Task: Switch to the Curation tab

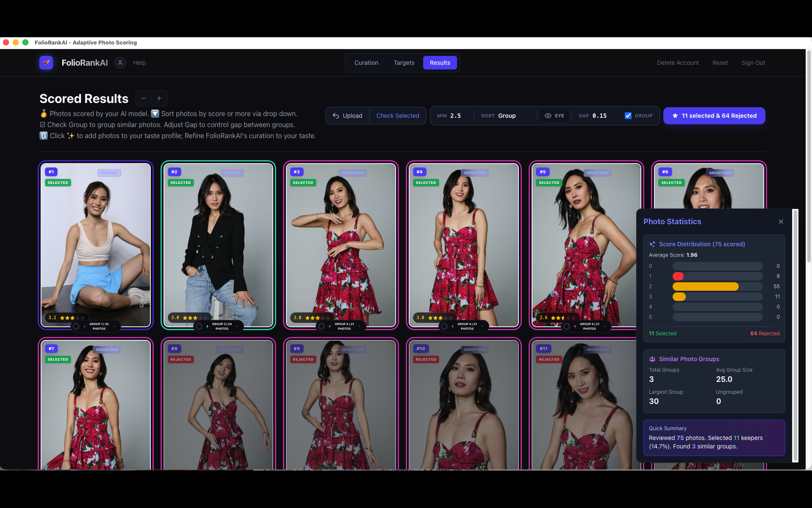Action: (x=366, y=63)
